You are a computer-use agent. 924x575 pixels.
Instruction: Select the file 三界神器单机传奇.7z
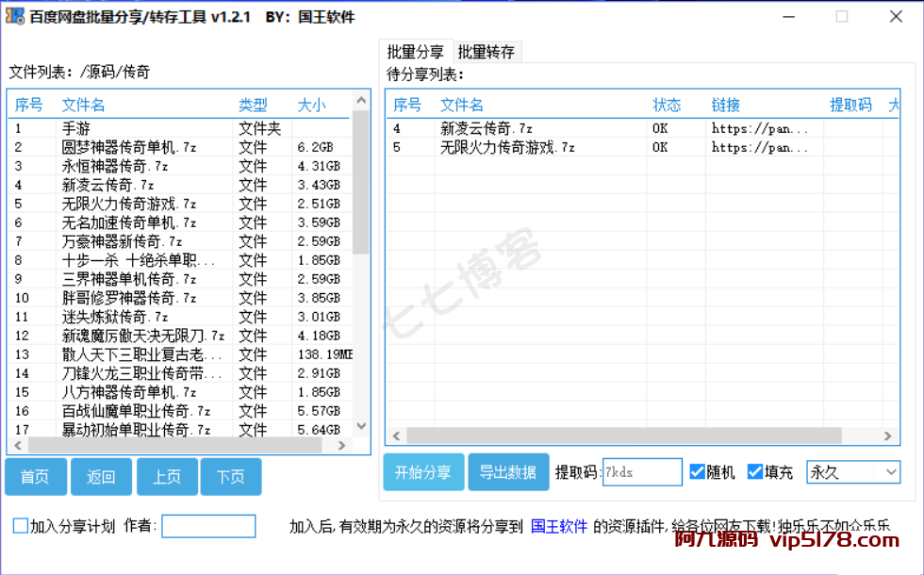pyautogui.click(x=180, y=279)
